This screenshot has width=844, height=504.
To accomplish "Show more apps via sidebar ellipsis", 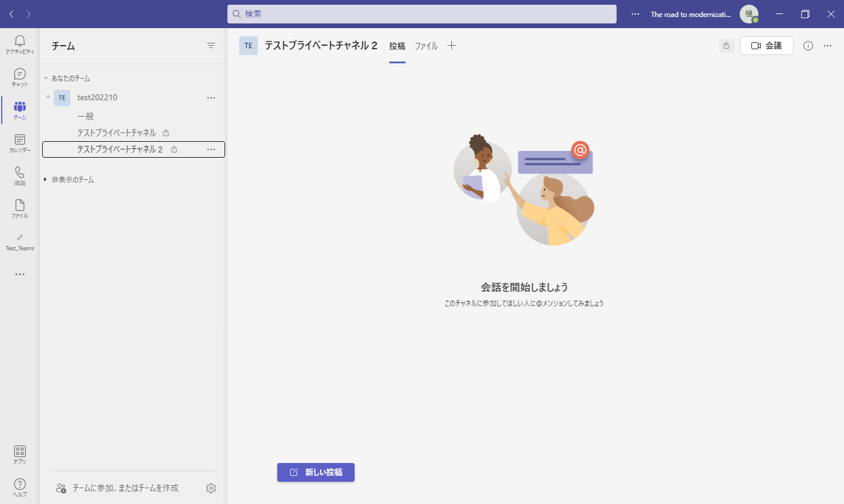I will [20, 274].
